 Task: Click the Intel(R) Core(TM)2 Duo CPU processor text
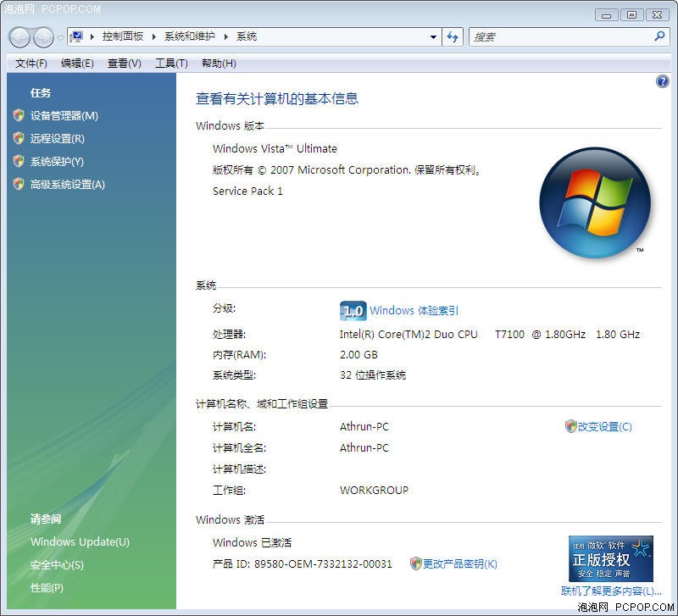point(408,335)
